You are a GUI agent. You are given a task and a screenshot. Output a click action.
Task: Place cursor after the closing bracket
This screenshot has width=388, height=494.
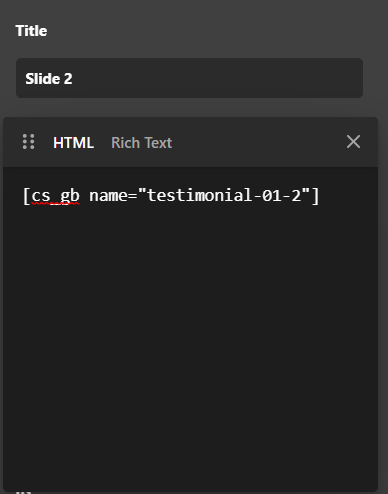point(319,196)
